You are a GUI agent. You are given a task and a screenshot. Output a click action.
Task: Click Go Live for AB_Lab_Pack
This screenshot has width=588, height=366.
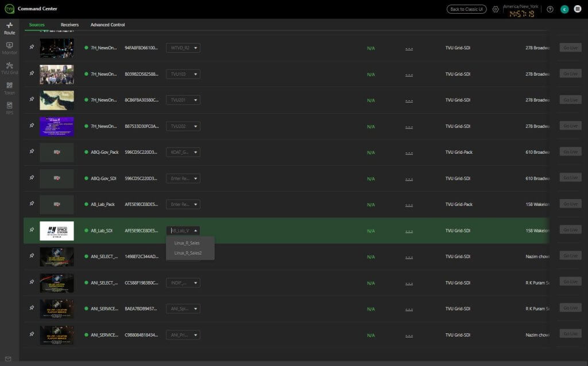click(570, 204)
